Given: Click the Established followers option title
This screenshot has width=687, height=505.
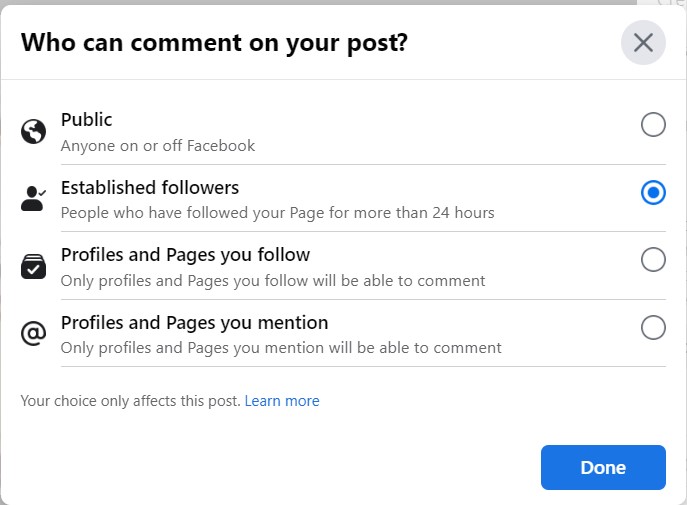Looking at the screenshot, I should point(150,187).
